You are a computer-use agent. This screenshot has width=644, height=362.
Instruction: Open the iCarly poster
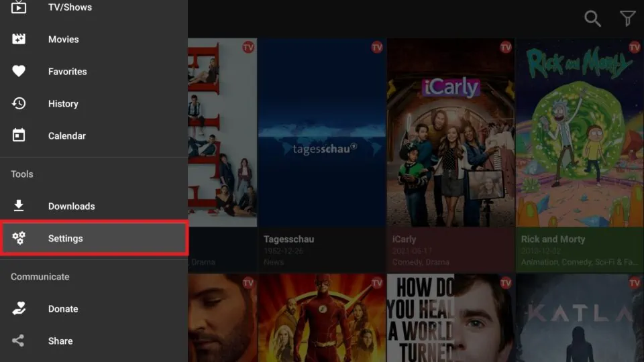451,133
